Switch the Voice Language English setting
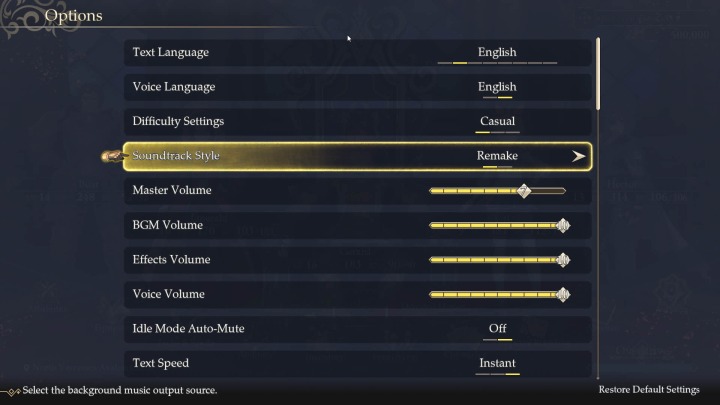The height and width of the screenshot is (405, 720). (x=497, y=87)
